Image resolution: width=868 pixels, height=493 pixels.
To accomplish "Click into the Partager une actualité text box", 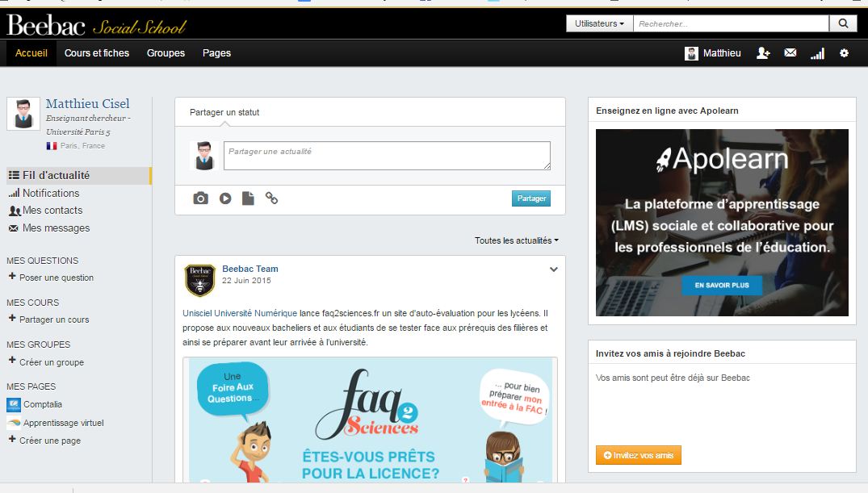I will pos(387,156).
